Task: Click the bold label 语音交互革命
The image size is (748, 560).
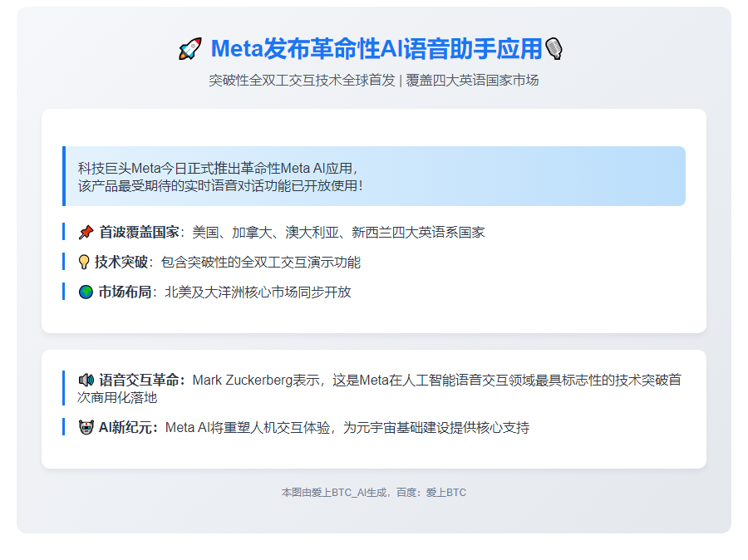Action: click(x=139, y=381)
